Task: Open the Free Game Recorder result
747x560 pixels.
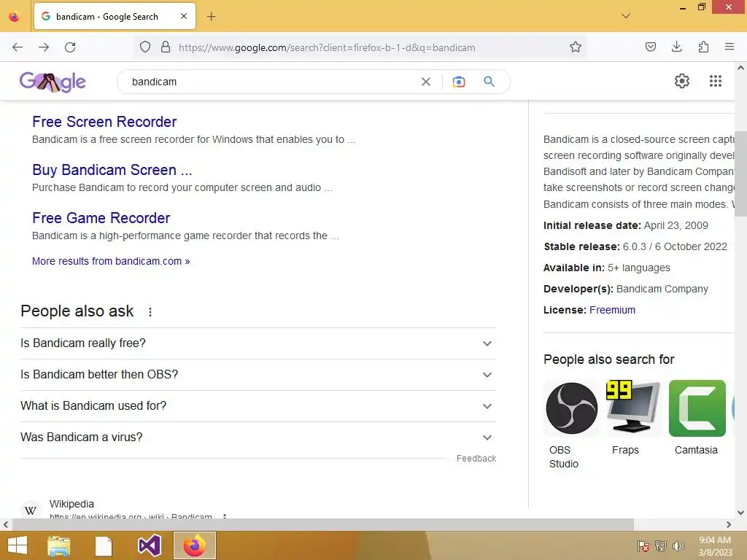Action: (101, 218)
